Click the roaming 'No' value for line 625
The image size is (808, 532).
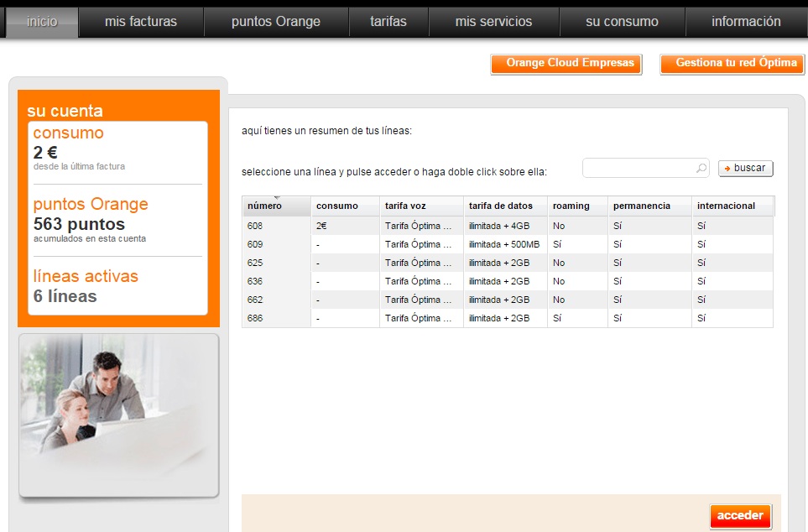pos(559,263)
